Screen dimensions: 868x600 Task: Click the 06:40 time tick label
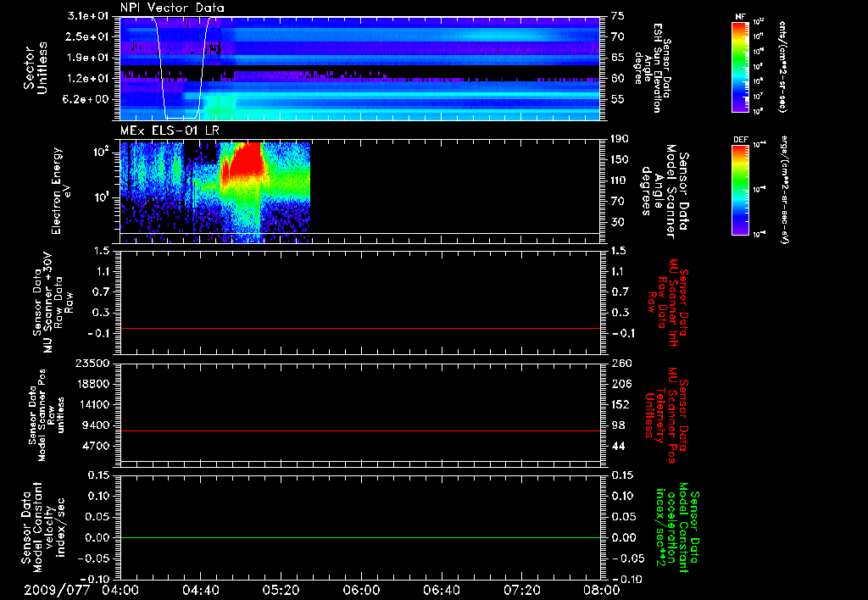pos(441,590)
